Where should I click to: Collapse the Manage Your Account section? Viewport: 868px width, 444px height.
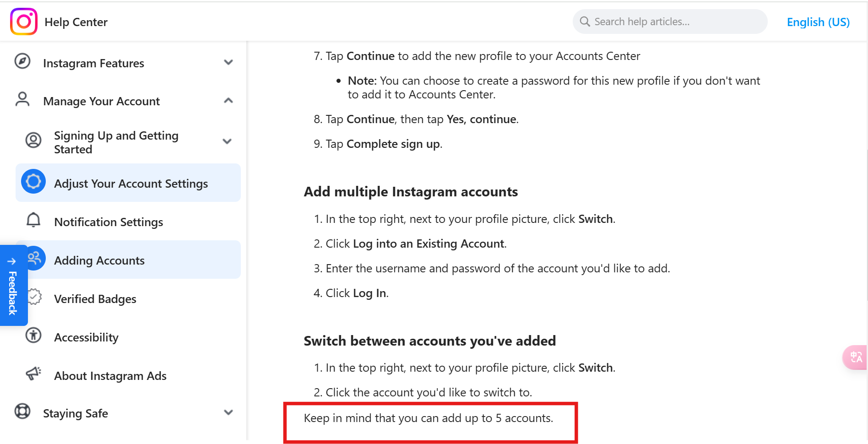[228, 100]
